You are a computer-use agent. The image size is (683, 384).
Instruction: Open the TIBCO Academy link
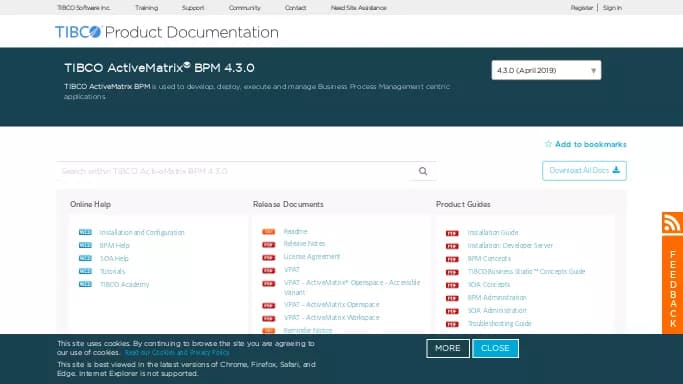click(x=125, y=285)
